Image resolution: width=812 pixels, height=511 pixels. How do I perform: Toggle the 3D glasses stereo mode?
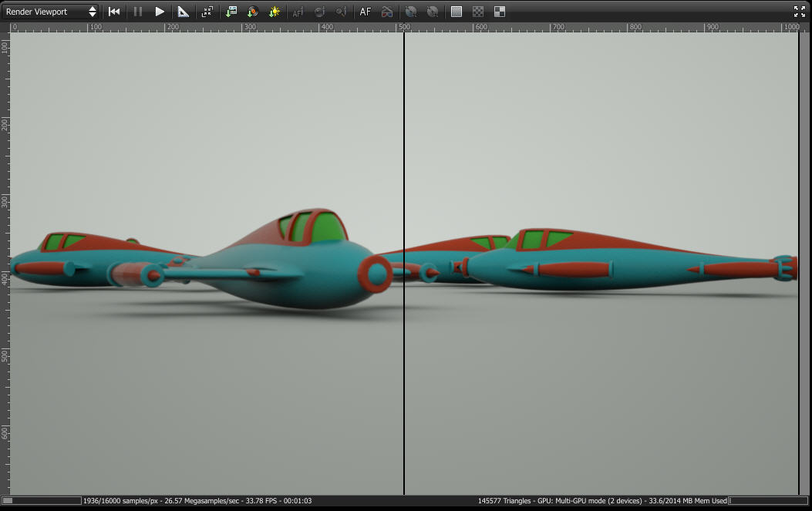click(387, 12)
